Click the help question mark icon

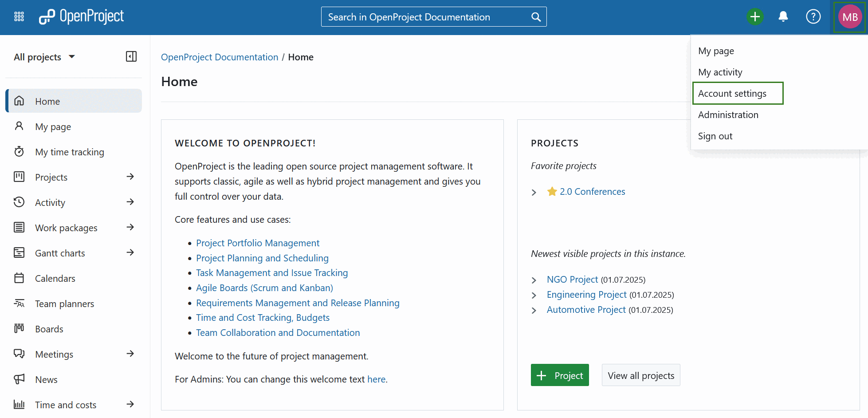tap(813, 16)
